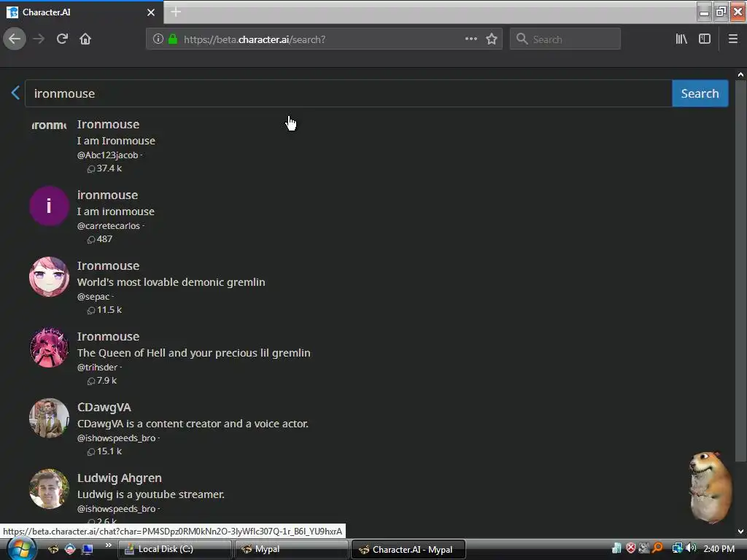Click the pink-haired Ironmouse avatar by @sepac
The height and width of the screenshot is (560, 747).
point(49,276)
